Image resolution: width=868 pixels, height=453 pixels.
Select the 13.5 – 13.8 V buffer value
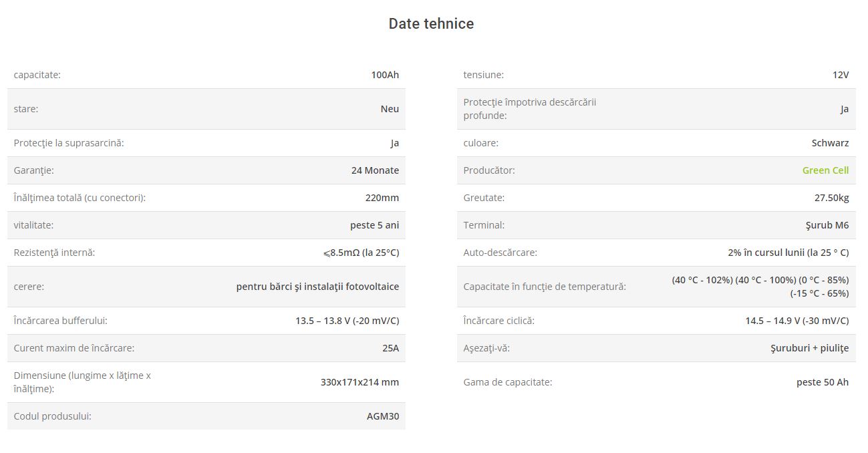pyautogui.click(x=347, y=321)
